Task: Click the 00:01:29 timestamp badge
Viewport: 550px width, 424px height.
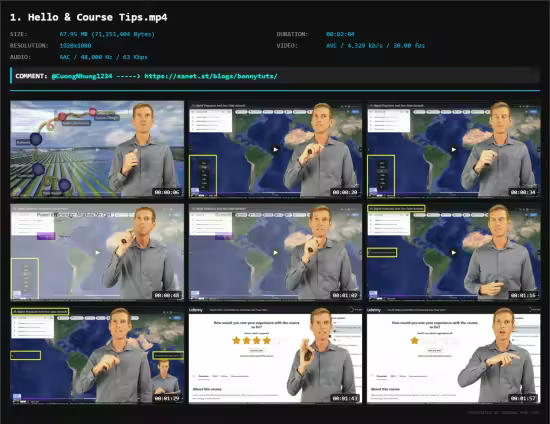Action: [167, 398]
